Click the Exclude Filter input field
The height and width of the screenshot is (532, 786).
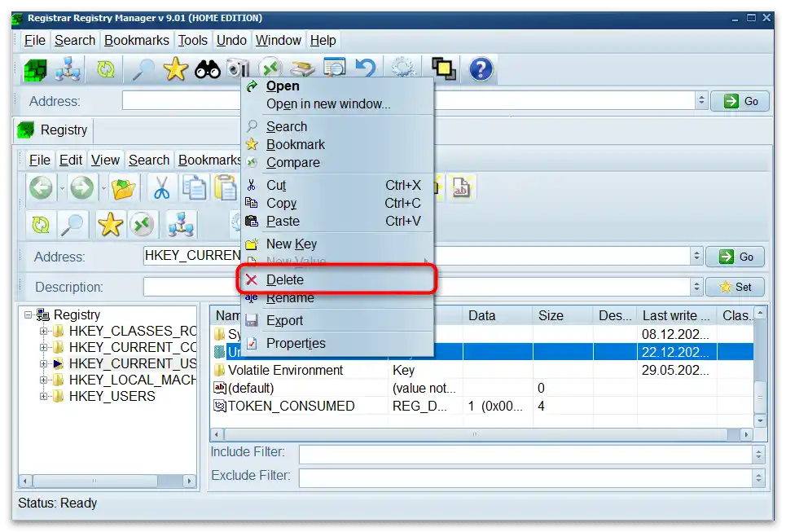(526, 478)
